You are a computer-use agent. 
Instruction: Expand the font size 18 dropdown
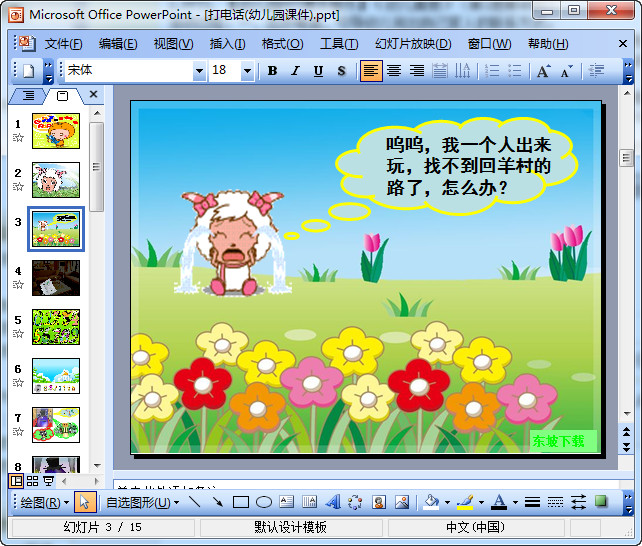click(247, 71)
